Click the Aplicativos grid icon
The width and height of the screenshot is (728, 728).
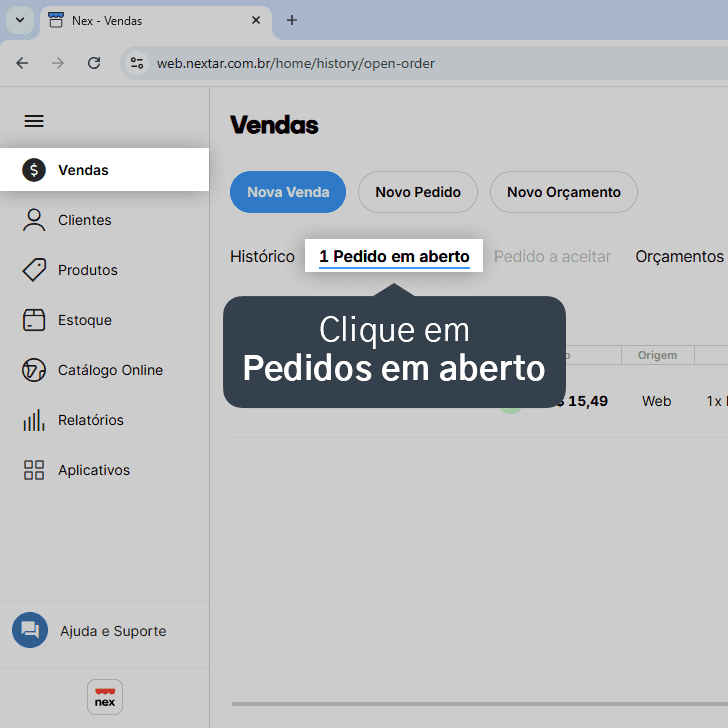(34, 470)
